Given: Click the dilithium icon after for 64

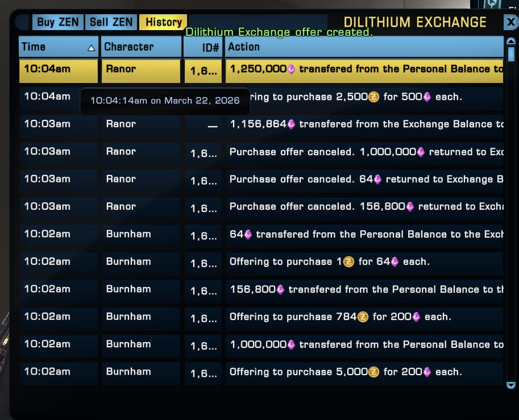Looking at the screenshot, I should 395,262.
